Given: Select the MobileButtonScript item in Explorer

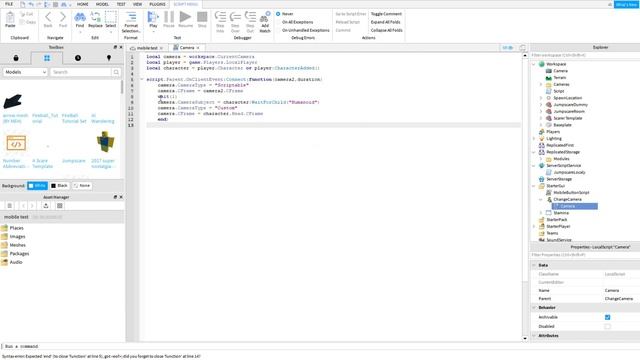Looking at the screenshot, I should 571,193.
